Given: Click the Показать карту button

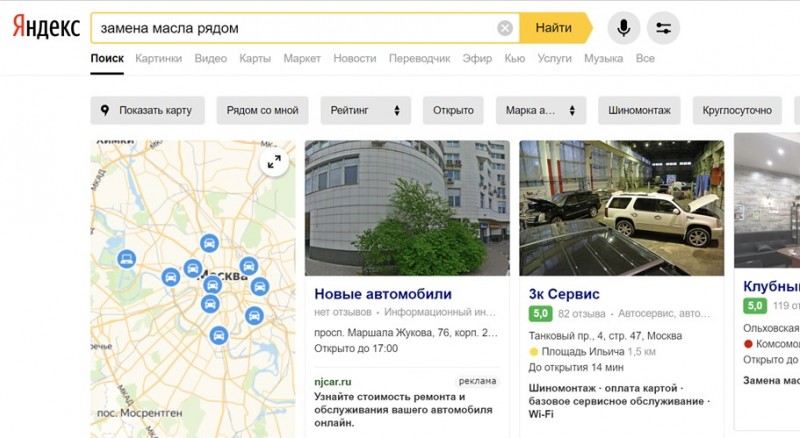Looking at the screenshot, I should pos(147,110).
